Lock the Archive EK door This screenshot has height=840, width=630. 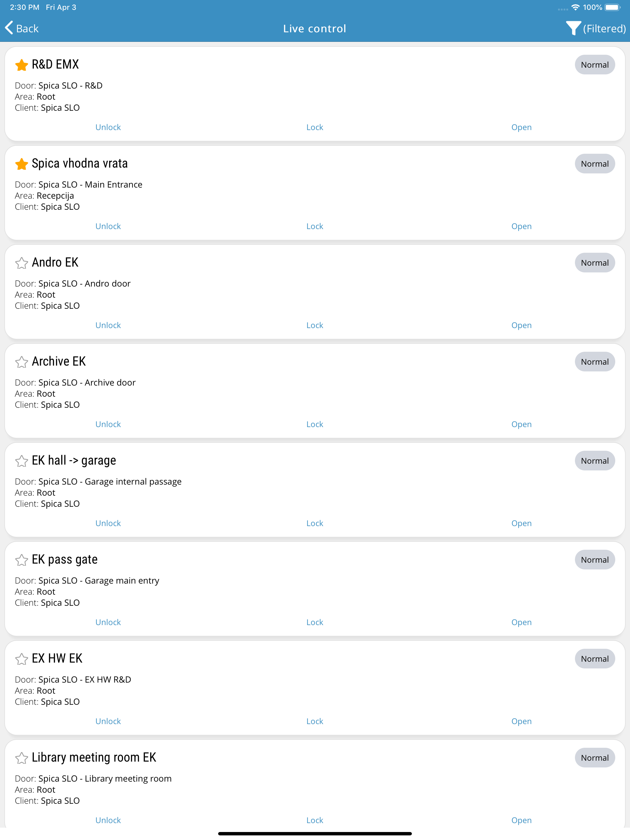pos(315,424)
